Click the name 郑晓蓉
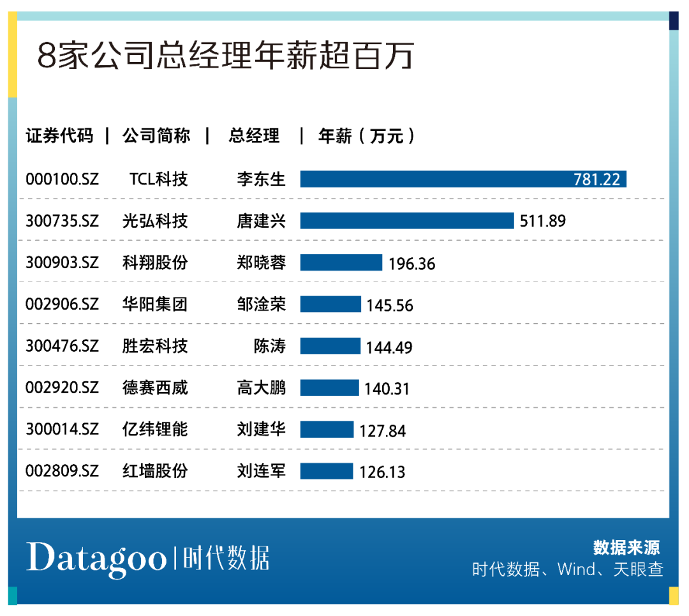This screenshot has width=689, height=616. (262, 263)
